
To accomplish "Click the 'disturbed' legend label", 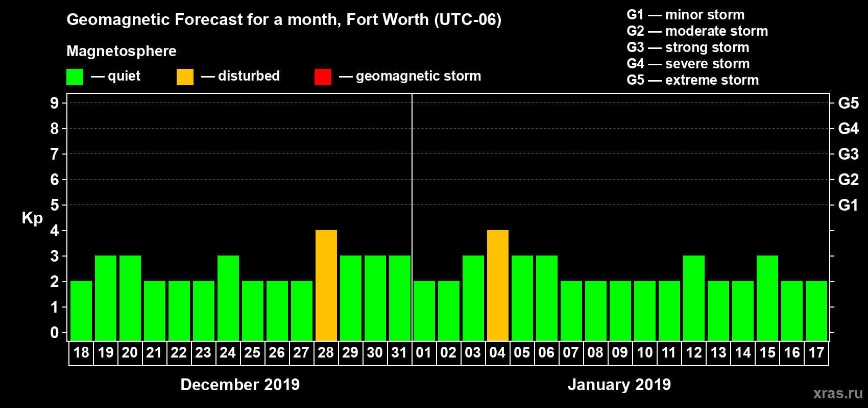I will (249, 76).
